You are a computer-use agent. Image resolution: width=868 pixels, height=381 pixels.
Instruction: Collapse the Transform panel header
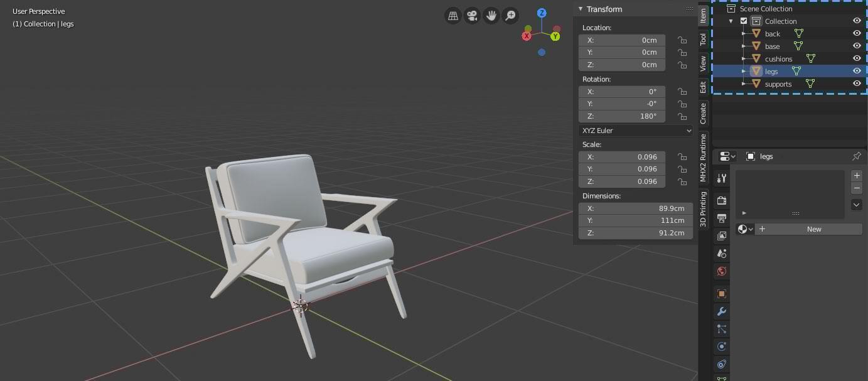(x=581, y=9)
